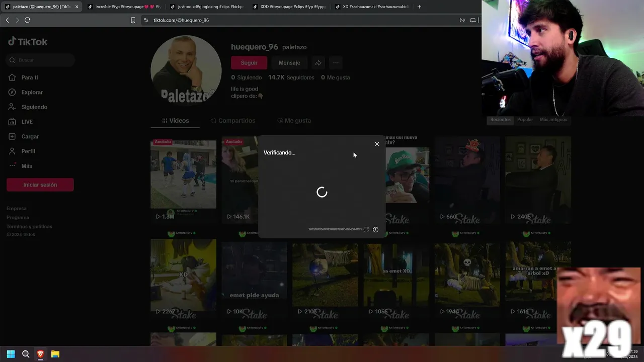Open the pinned video with 1.3M views
644x362 pixels.
coord(183,180)
